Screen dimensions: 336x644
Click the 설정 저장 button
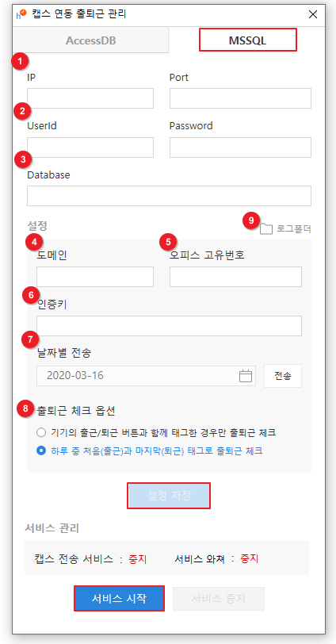coord(169,496)
